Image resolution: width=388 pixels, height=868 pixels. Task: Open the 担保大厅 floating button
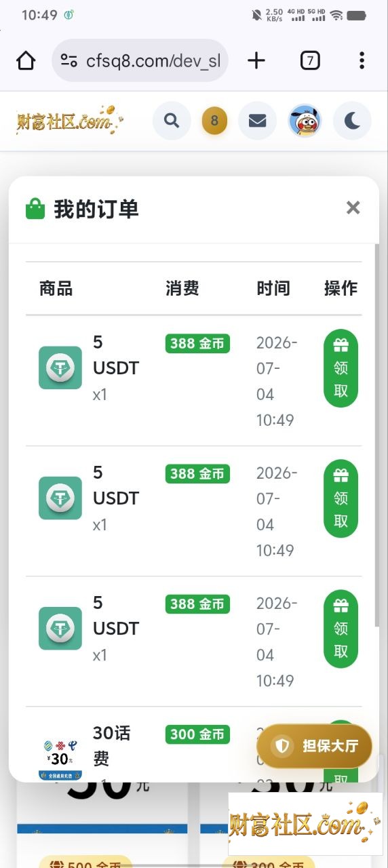(315, 747)
